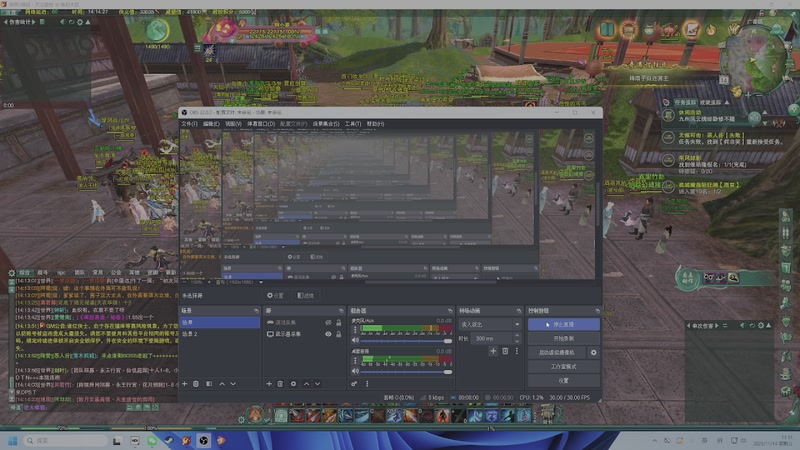Open the Docks menu in OBS
The width and height of the screenshot is (800, 450).
click(x=261, y=124)
